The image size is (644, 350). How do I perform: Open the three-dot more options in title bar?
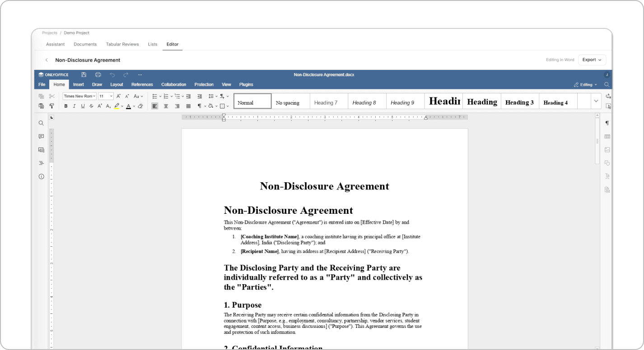coord(140,74)
